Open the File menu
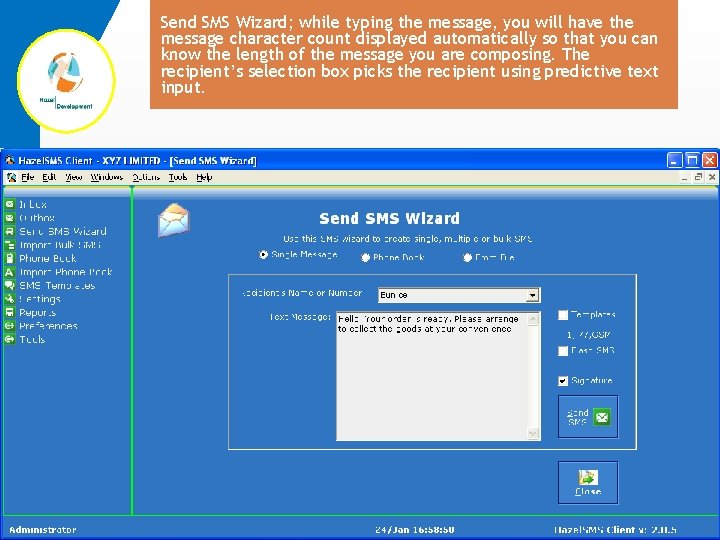Viewport: 720px width, 540px height. coord(28,177)
